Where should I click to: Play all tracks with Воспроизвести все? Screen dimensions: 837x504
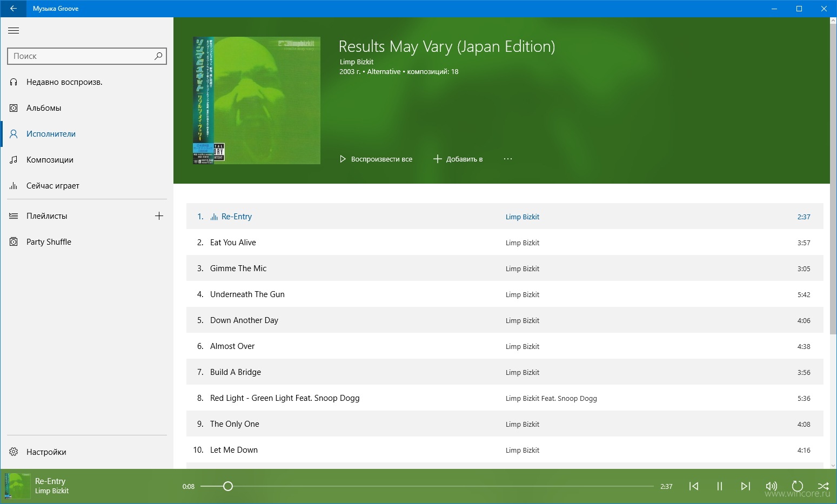[376, 159]
